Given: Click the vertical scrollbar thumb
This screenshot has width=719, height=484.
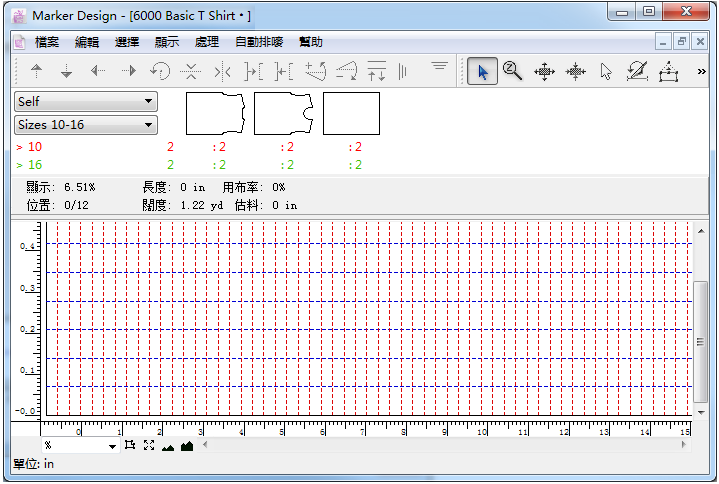Looking at the screenshot, I should (700, 342).
